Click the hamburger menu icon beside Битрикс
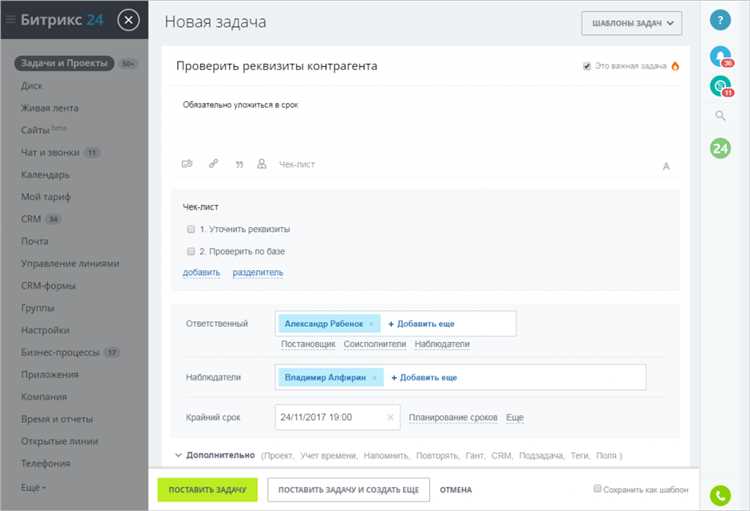Screen dimensions: 750x511 click(x=10, y=20)
